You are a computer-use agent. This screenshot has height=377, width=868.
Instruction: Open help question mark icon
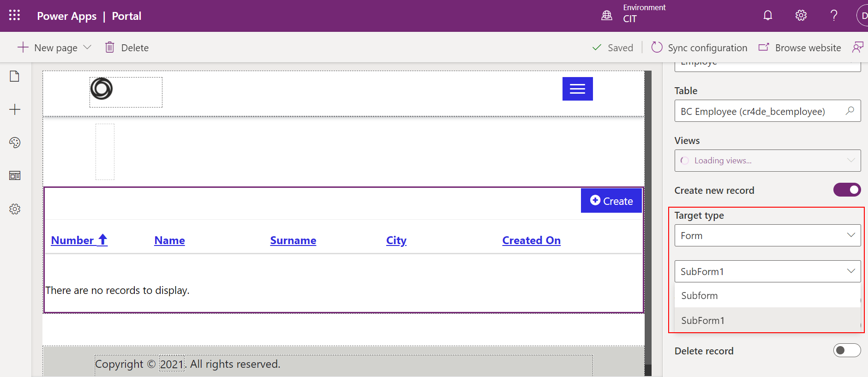(x=834, y=16)
